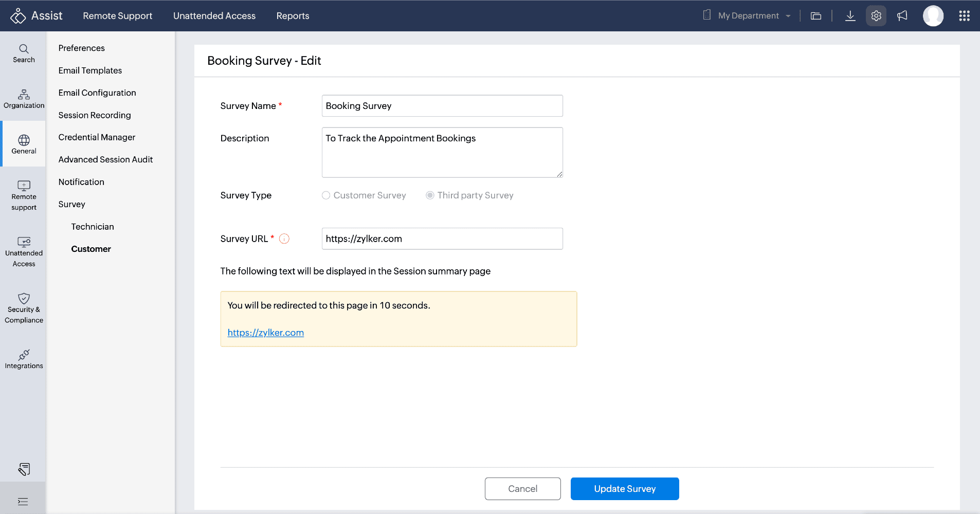Click the Cancel button

click(x=522, y=489)
